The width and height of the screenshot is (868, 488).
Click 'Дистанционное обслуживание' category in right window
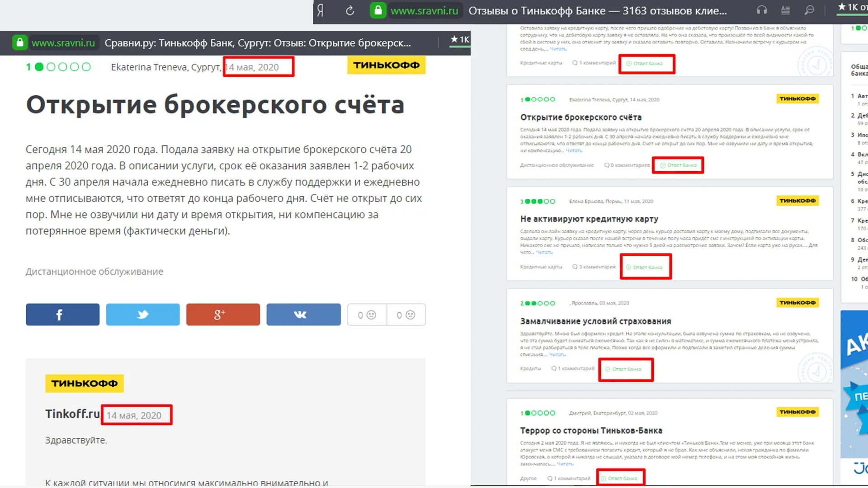(557, 165)
